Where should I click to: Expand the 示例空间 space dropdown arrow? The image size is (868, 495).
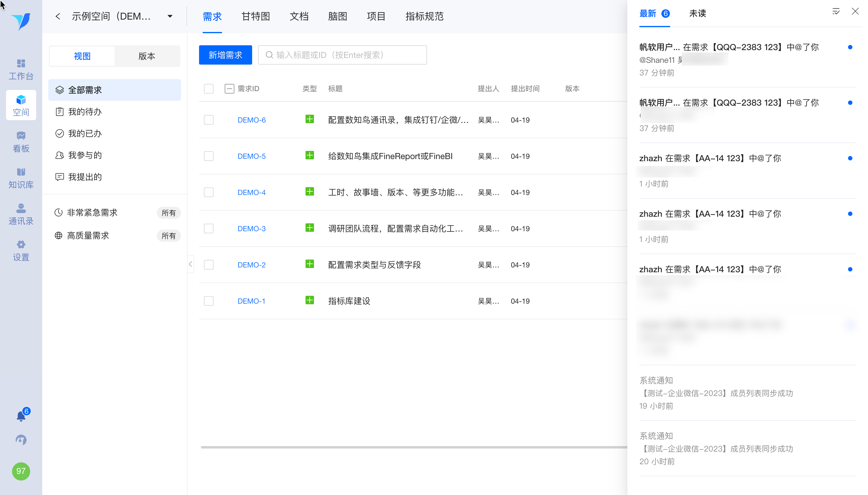[x=170, y=16]
